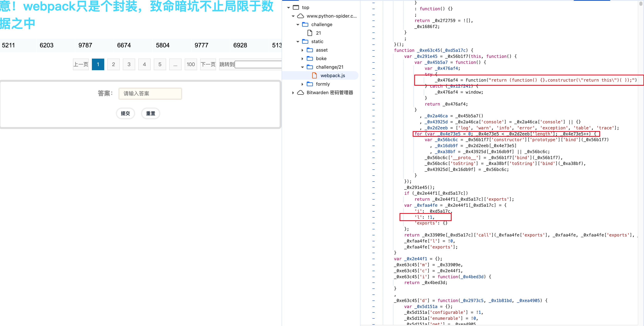
Task: Collapse the challenge folder arrow
Action: pyautogui.click(x=298, y=25)
